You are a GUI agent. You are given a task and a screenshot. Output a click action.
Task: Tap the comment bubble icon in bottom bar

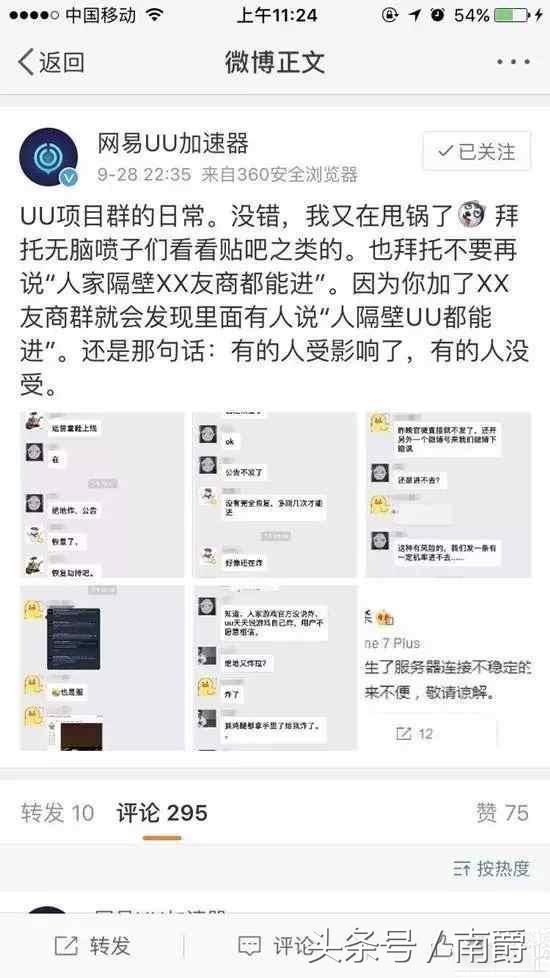[x=250, y=946]
